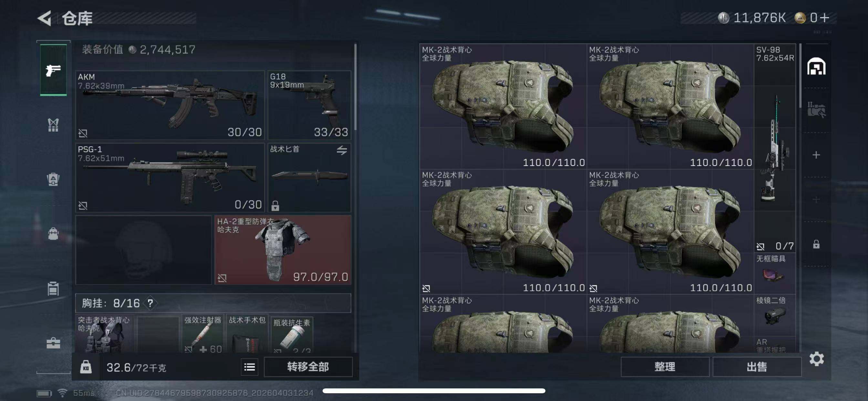Open the medical briefcase category icon
868x401 pixels.
coord(53,343)
